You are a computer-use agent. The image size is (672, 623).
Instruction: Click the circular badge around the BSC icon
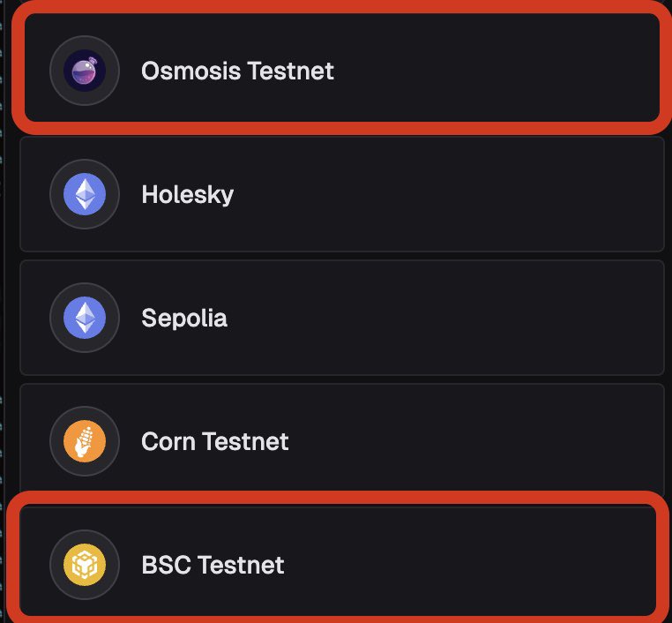tap(85, 565)
